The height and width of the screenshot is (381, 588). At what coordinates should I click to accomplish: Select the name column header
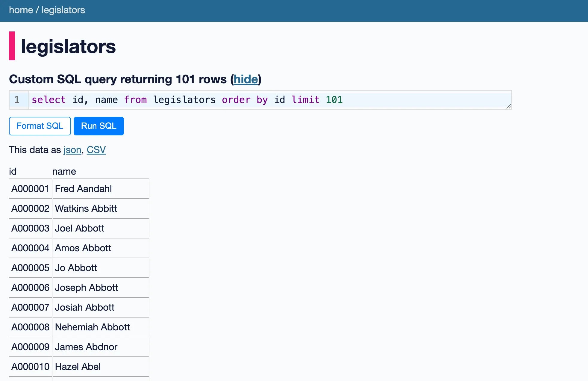coord(63,171)
